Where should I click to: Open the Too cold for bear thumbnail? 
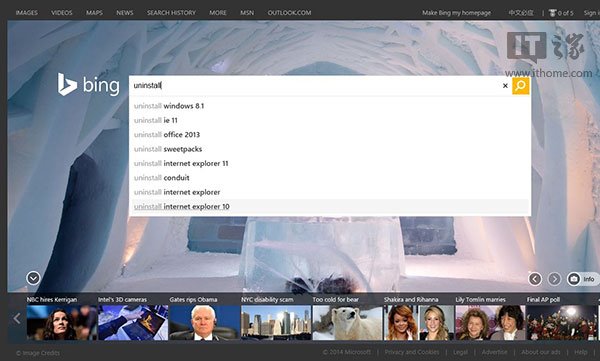pyautogui.click(x=347, y=319)
